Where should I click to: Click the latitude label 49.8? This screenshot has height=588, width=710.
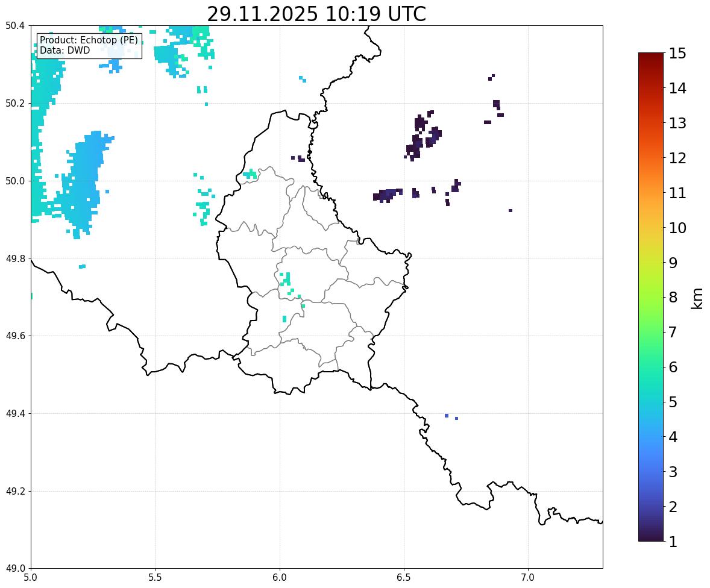point(15,258)
